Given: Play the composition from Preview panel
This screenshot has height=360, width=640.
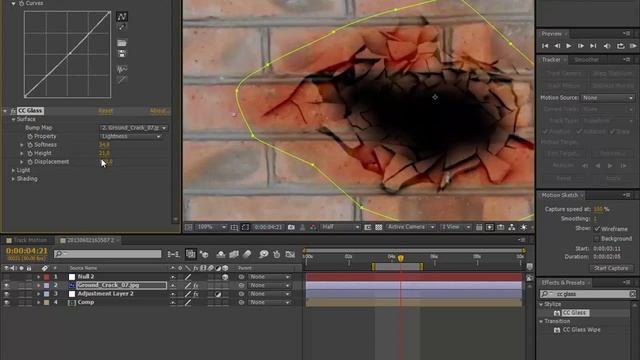Looking at the screenshot, I should (x=569, y=46).
